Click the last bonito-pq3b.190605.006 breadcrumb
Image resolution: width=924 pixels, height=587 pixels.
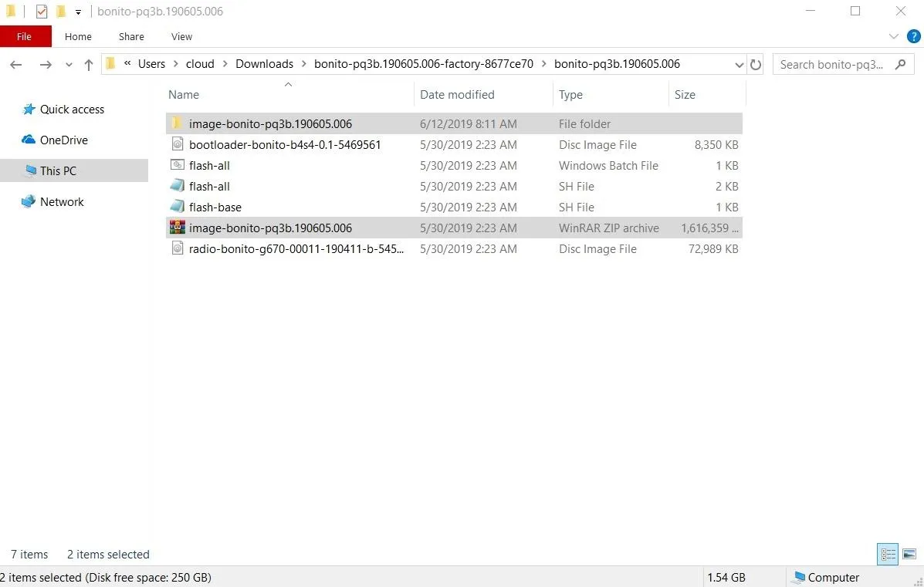point(617,63)
